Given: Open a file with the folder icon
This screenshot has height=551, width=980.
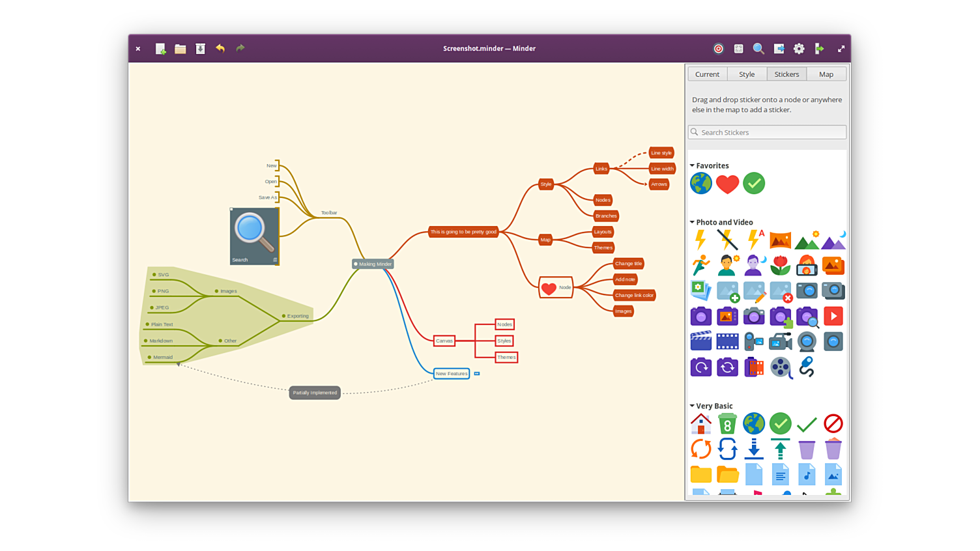Looking at the screenshot, I should pos(180,49).
